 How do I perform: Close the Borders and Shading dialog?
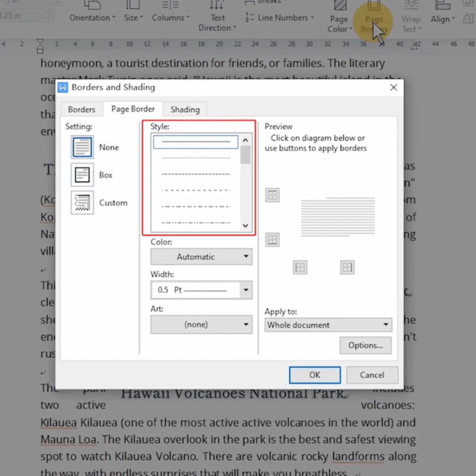tap(393, 87)
